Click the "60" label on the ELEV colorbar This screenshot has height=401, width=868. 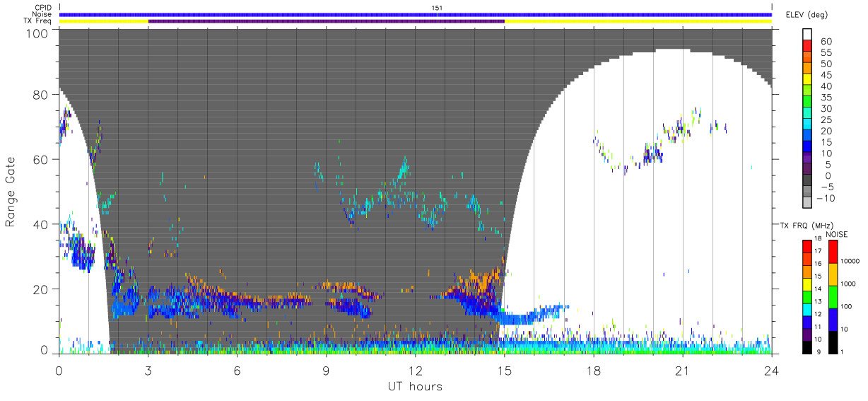(826, 42)
